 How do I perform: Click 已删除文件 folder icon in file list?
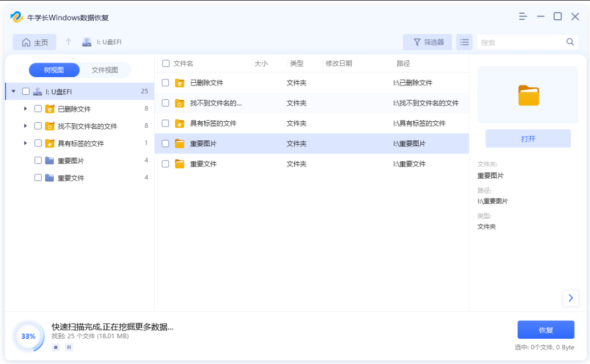(x=180, y=83)
